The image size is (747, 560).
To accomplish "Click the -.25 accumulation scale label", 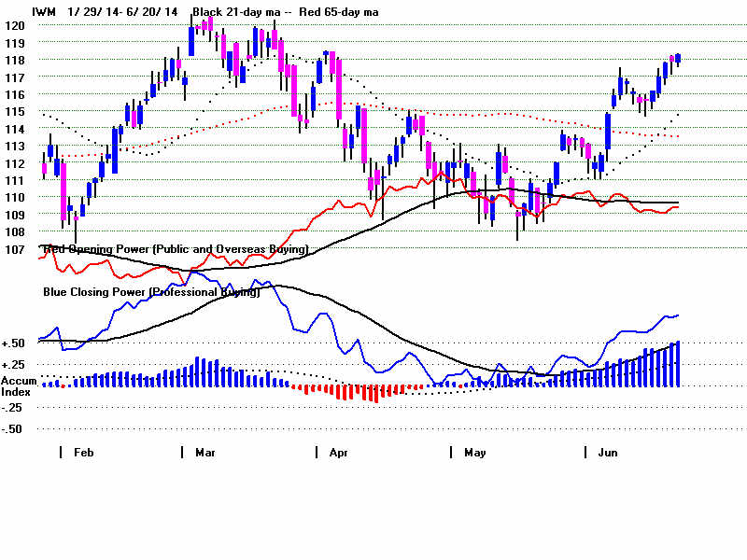I will [11, 408].
